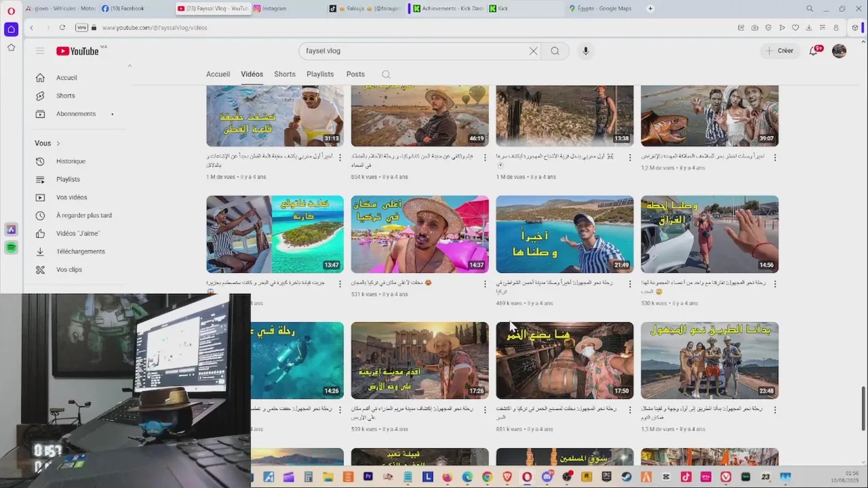The height and width of the screenshot is (488, 868).
Task: Open TikTok from the taskbar
Action: 686,477
